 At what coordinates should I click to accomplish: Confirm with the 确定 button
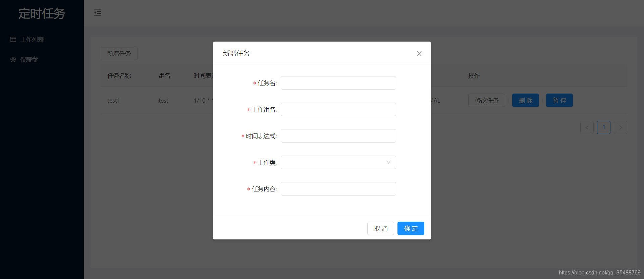(x=411, y=228)
